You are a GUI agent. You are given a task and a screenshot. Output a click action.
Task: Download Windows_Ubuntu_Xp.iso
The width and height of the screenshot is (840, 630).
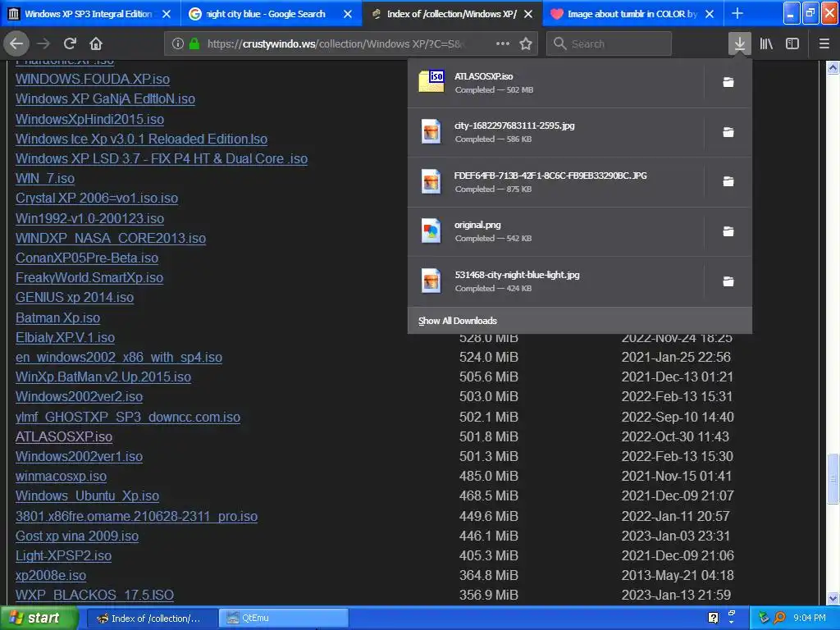(x=87, y=496)
